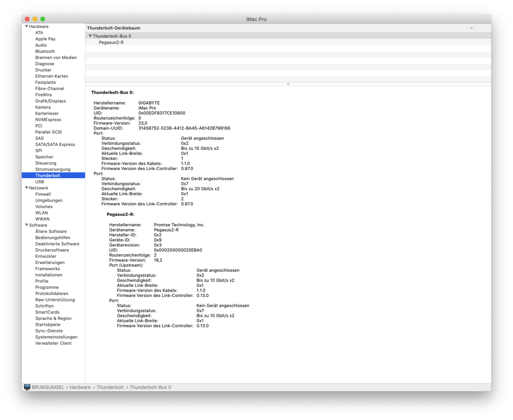Open Profile in sidebar
The width and height of the screenshot is (513, 420).
(42, 281)
